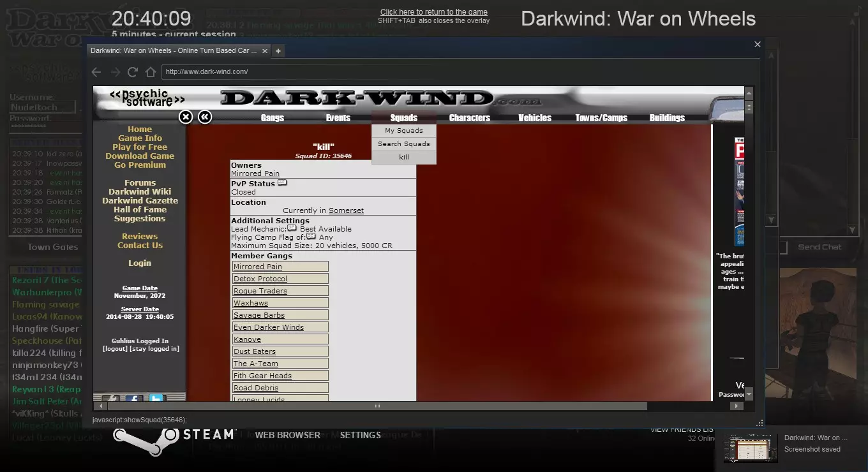Screen dimensions: 868x472
Task: Click 'return to the game' overlay link
Action: click(434, 12)
